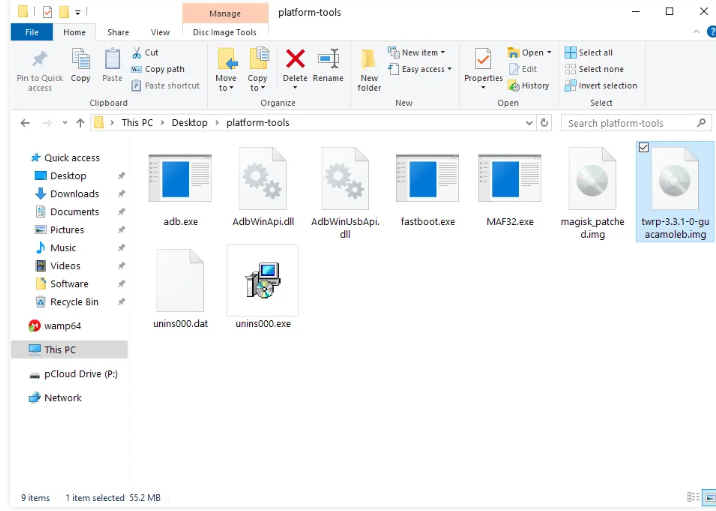Open Recycle Bin in sidebar
This screenshot has width=716, height=511.
(74, 302)
